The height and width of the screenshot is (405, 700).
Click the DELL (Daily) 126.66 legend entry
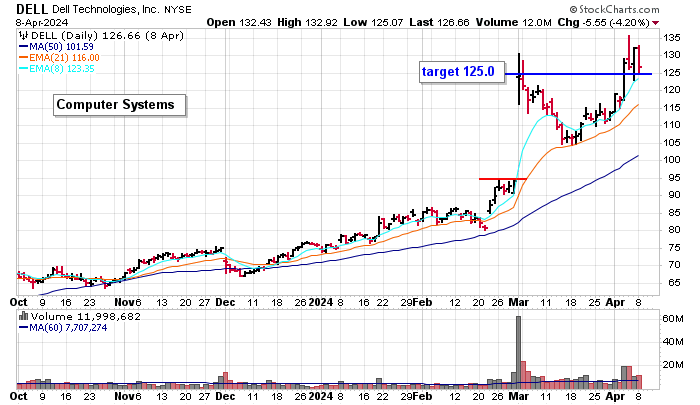pos(107,36)
